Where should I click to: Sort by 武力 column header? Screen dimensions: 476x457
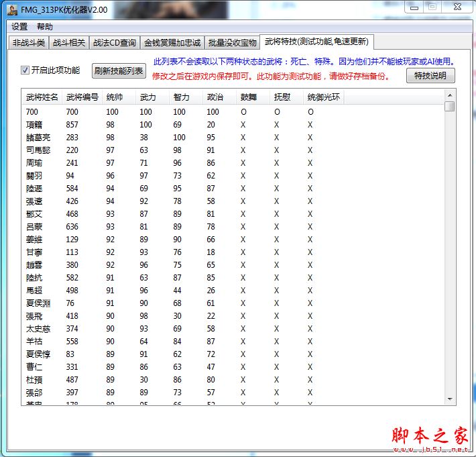(152, 97)
